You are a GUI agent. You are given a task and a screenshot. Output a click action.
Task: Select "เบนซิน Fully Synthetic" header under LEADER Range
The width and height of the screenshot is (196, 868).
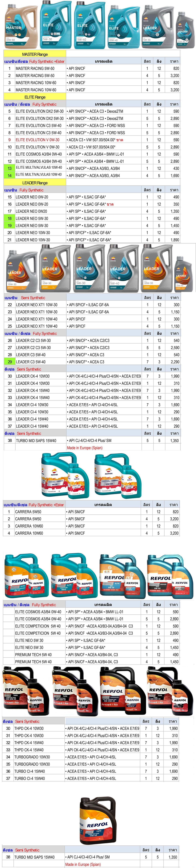click(x=24, y=190)
